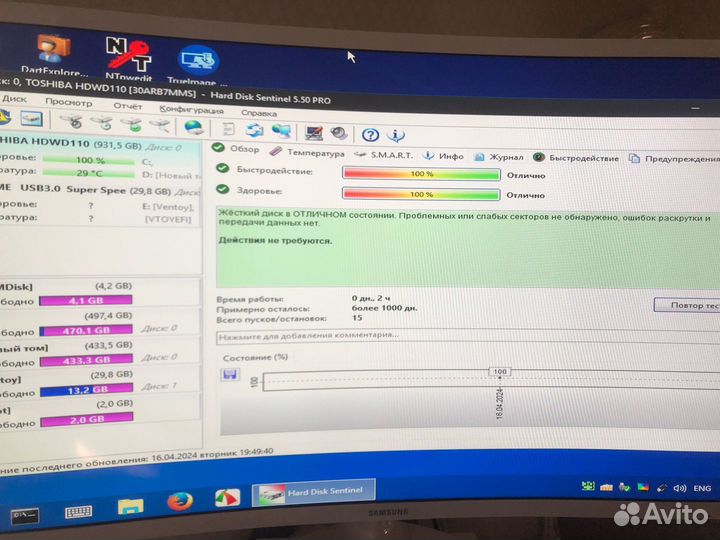720x540 pixels.
Task: Click the speaker sound toolbar icon
Action: 339,134
